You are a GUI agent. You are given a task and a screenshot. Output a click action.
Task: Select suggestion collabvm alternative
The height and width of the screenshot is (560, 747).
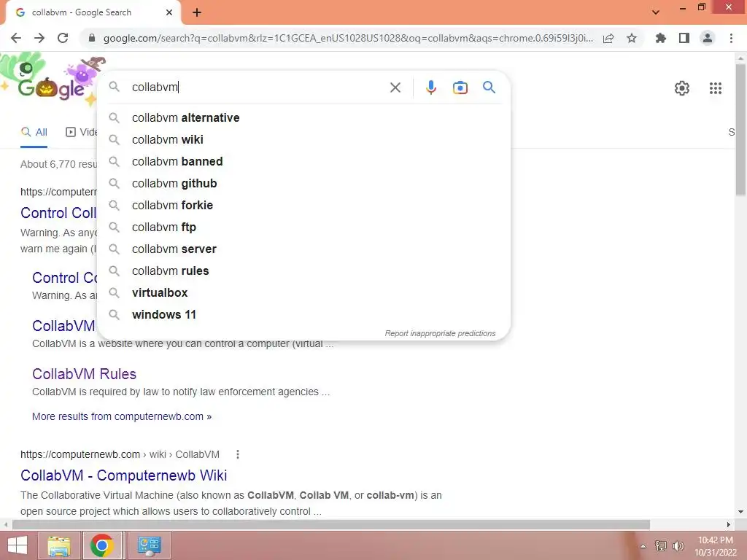click(304, 117)
